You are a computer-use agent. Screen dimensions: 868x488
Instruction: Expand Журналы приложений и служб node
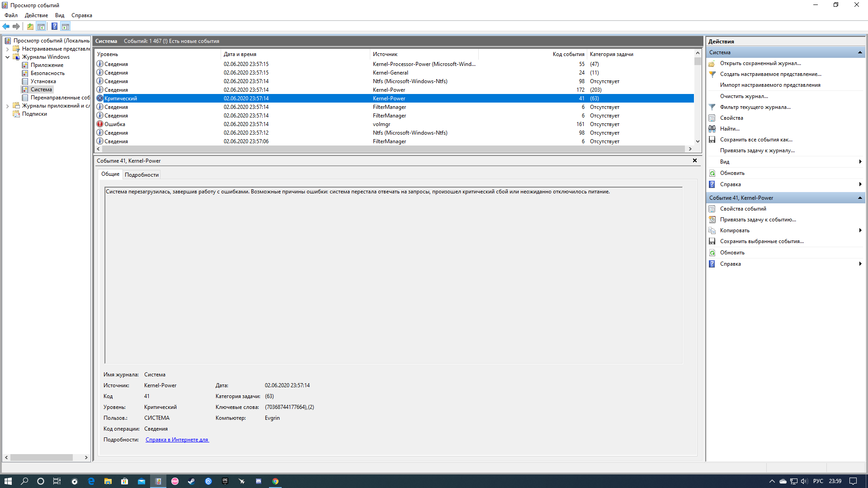[x=7, y=106]
